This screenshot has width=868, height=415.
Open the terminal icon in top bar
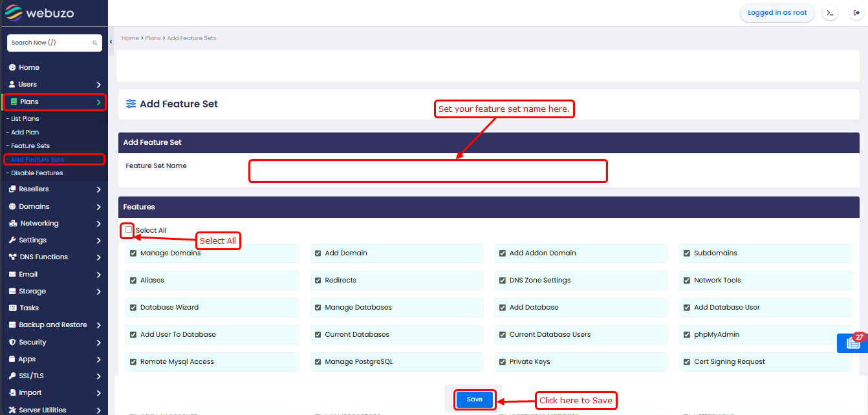tap(830, 13)
